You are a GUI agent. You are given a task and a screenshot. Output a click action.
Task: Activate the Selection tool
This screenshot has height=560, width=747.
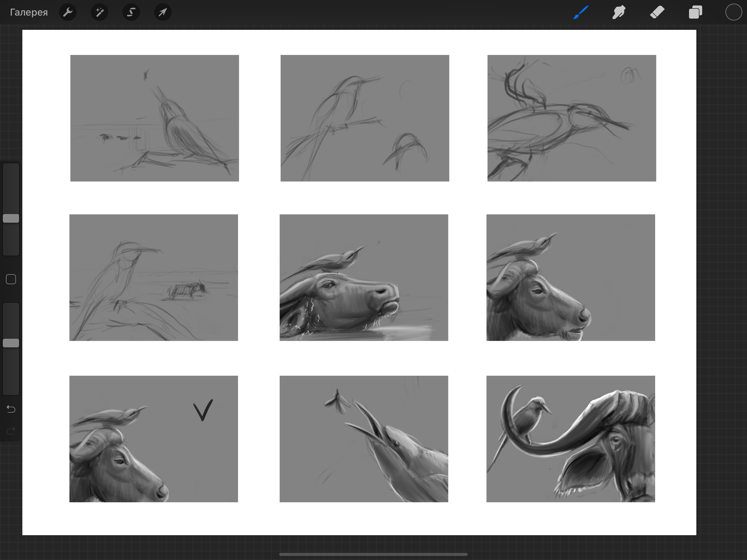(131, 13)
